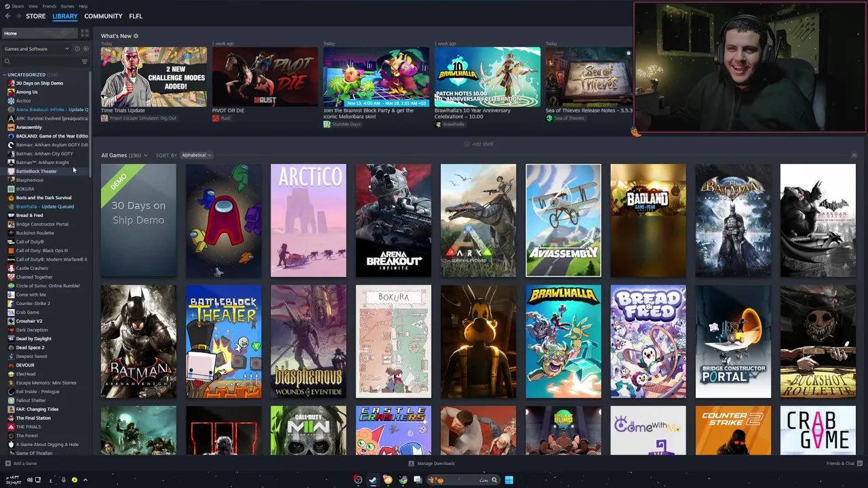The image size is (868, 488).
Task: Open Steam in the Windows taskbar
Action: [372, 480]
